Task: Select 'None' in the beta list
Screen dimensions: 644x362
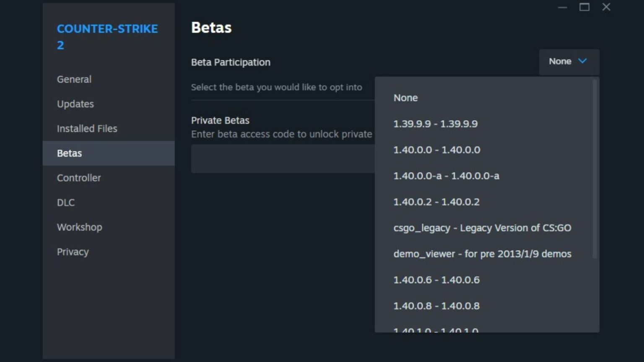Action: pos(405,98)
